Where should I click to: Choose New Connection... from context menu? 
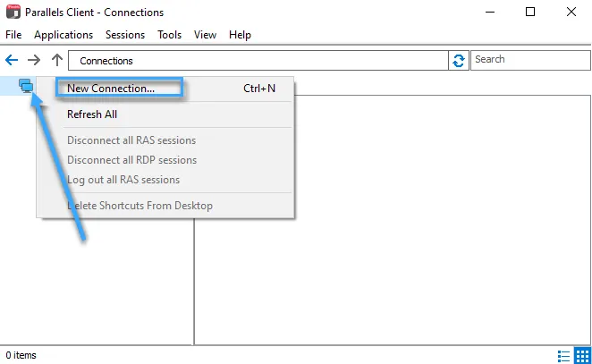[x=165, y=88]
